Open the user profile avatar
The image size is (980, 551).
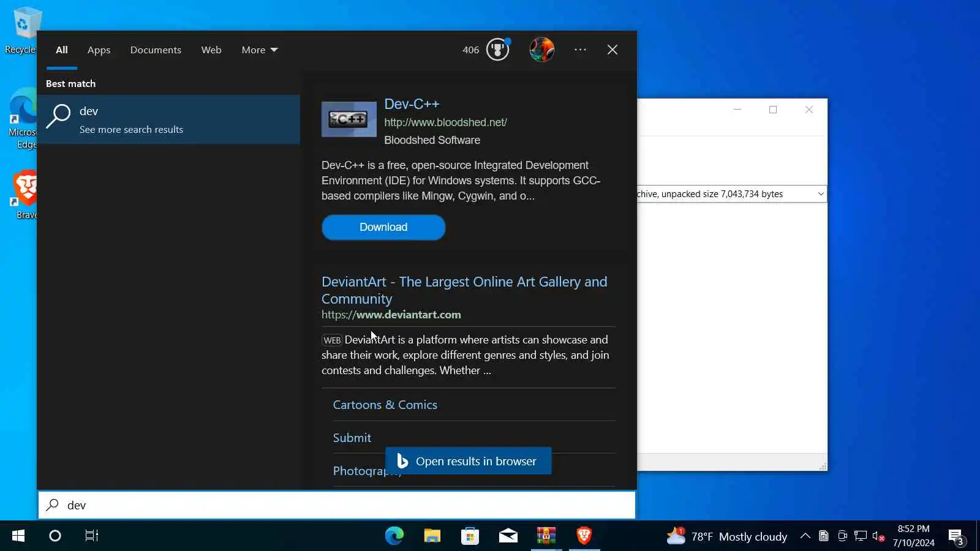tap(542, 50)
